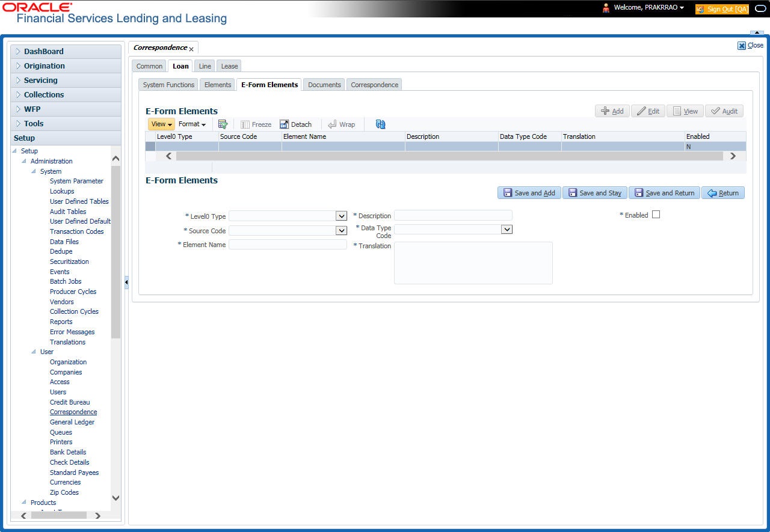Click Save and Add button
Viewport: 770px width, 532px height.
tap(529, 193)
